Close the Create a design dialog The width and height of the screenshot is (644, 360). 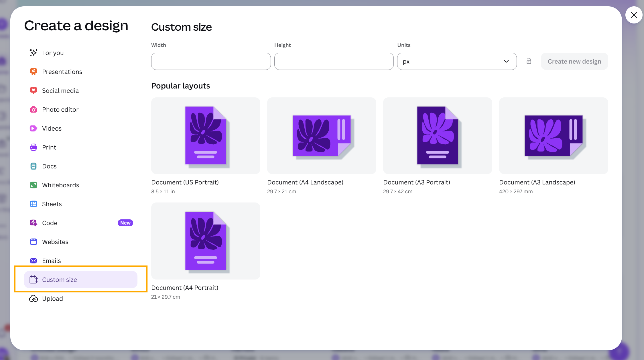click(634, 15)
